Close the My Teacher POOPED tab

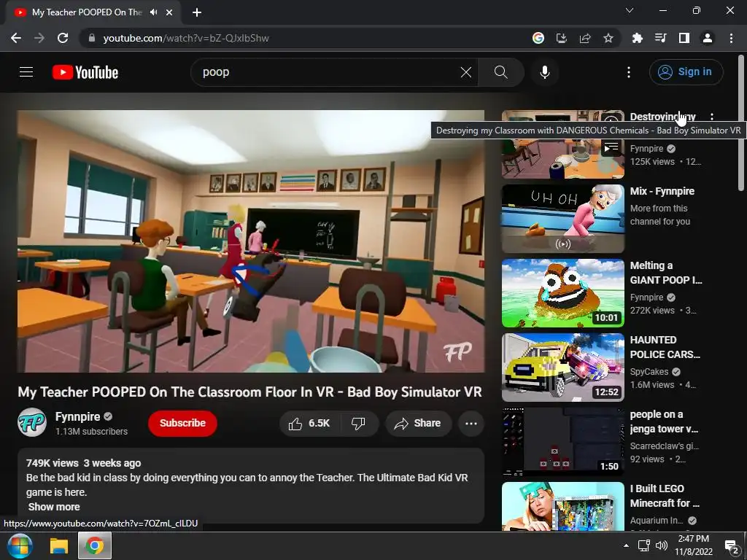(x=169, y=12)
